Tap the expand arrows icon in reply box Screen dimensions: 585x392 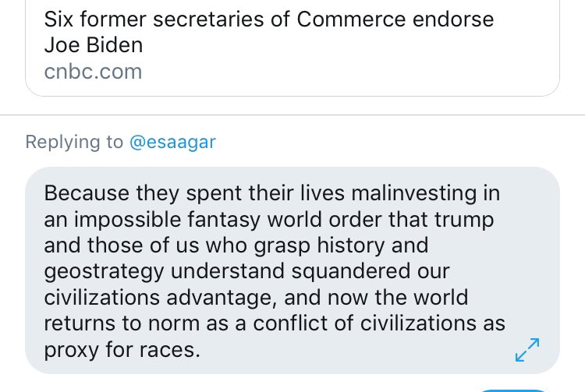tap(528, 349)
